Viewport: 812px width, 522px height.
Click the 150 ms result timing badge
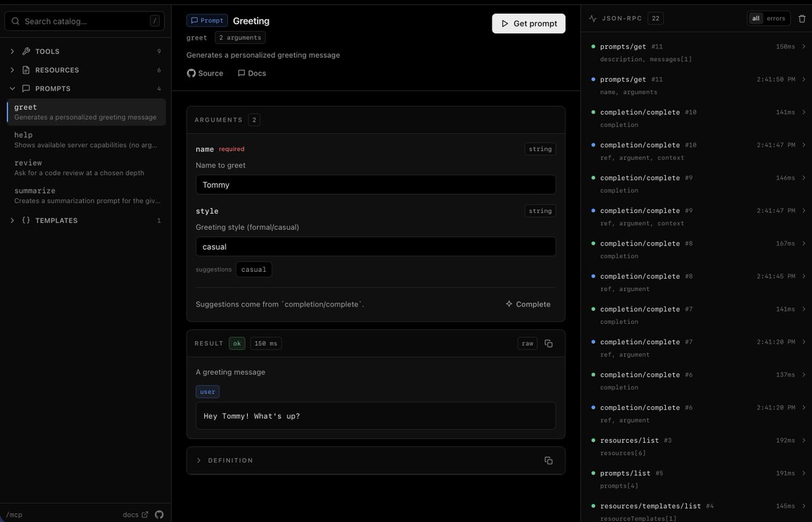coord(266,343)
